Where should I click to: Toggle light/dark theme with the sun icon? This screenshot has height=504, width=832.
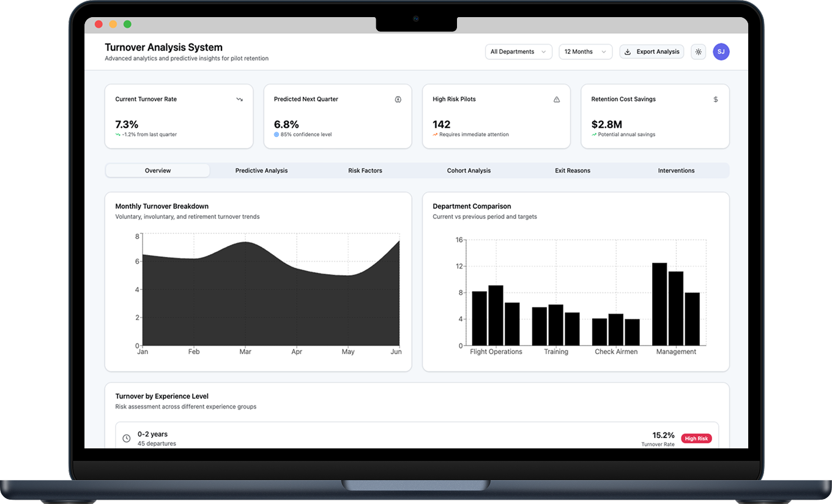(x=698, y=51)
